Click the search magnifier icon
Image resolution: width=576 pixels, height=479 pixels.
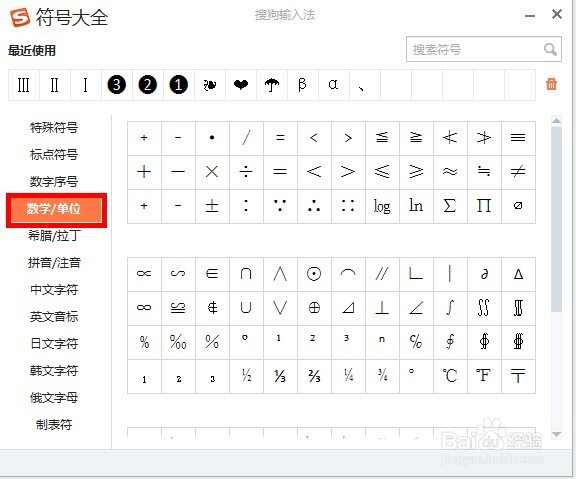550,49
